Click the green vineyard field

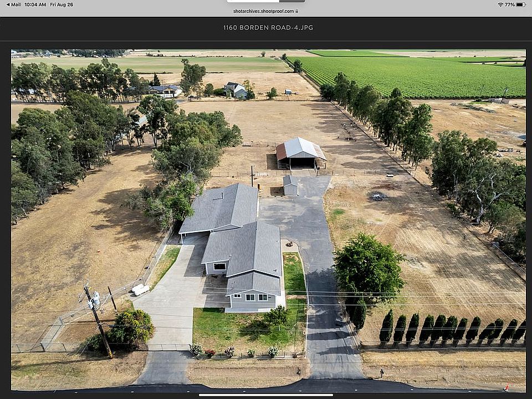click(x=416, y=75)
